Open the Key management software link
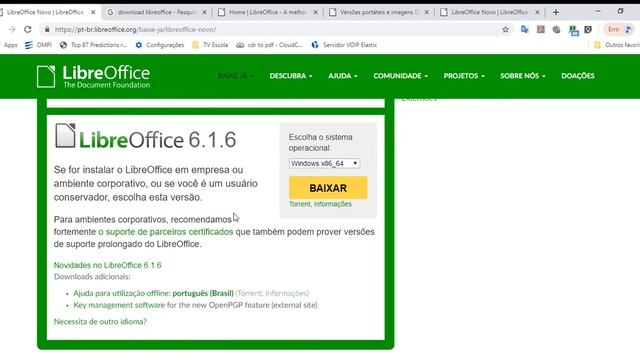This screenshot has height=360, width=640. pos(119,305)
